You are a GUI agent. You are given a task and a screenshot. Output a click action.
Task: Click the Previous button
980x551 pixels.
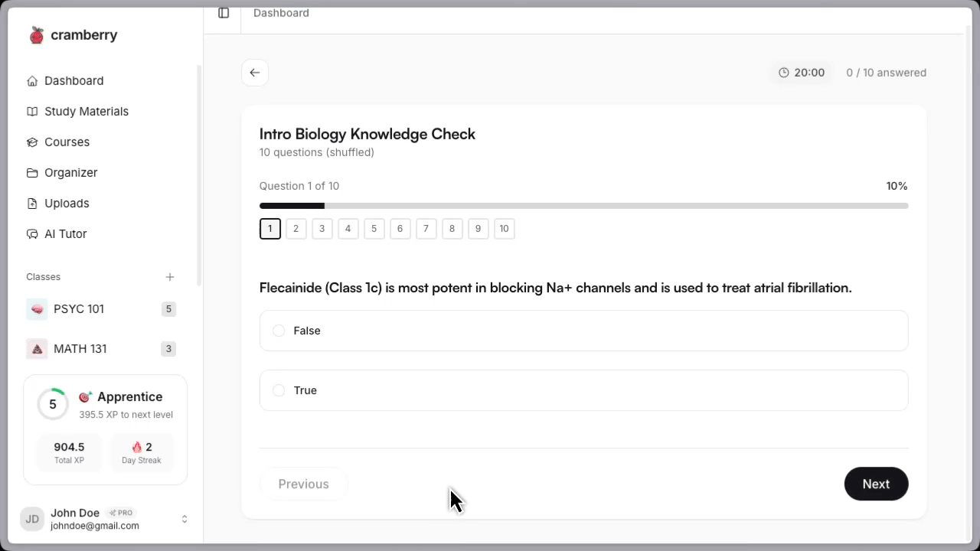pos(303,484)
